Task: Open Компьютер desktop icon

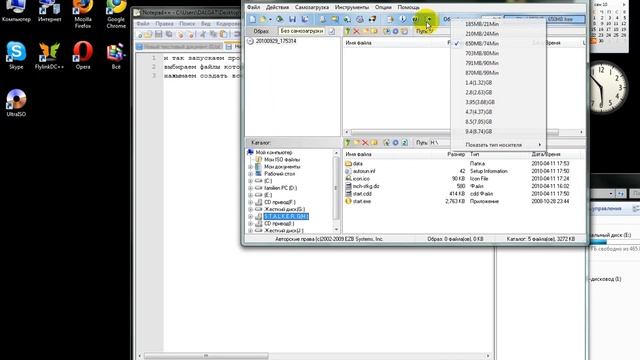Action: [x=16, y=11]
